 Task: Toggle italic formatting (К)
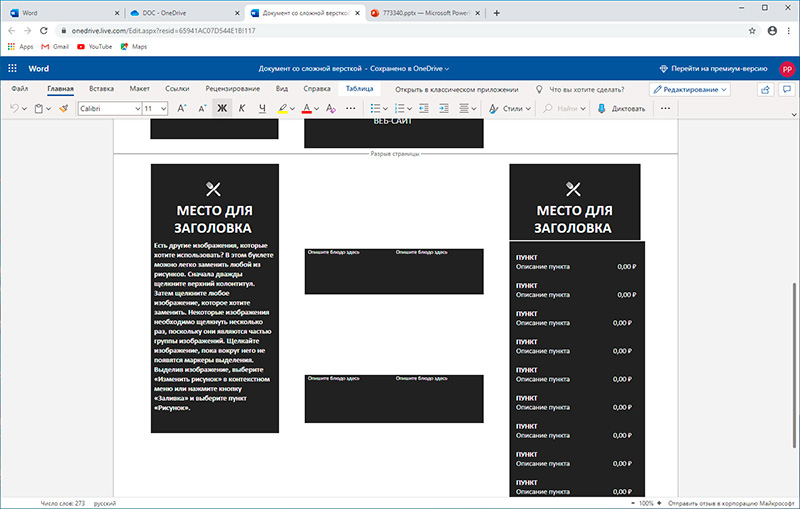tap(242, 108)
